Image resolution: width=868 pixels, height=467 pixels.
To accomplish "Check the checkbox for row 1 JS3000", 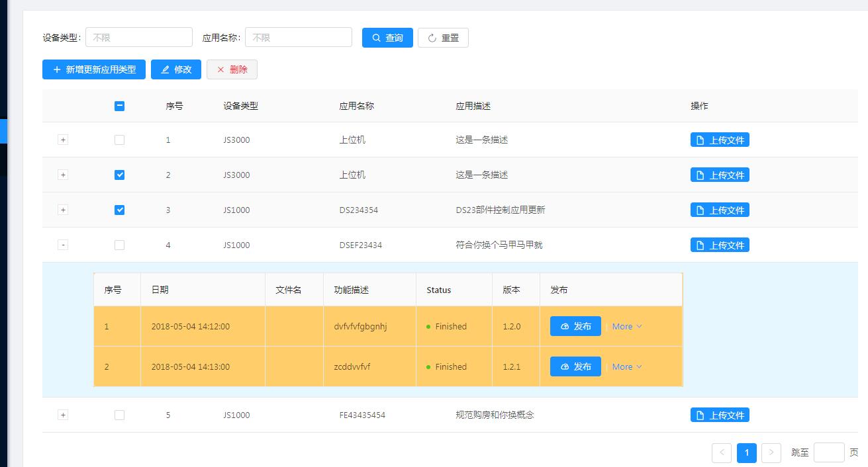I will coord(120,140).
